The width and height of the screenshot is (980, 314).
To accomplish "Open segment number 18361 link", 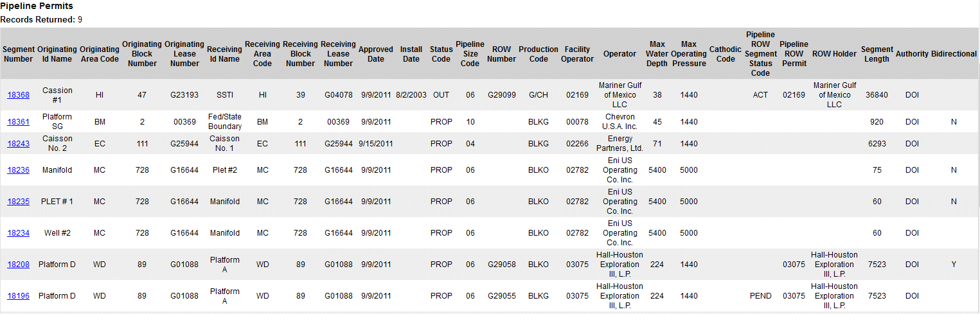I will coord(18,122).
